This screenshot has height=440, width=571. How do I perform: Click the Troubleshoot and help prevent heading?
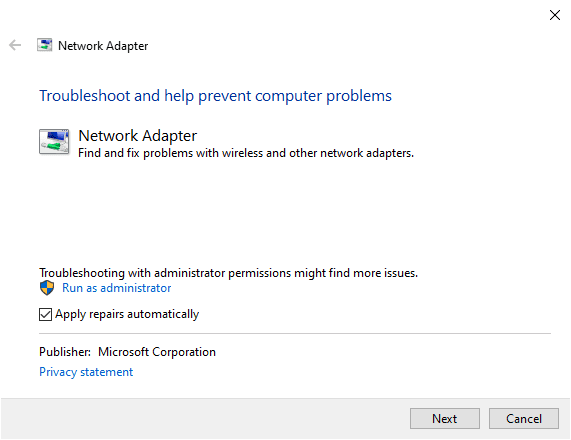click(215, 96)
